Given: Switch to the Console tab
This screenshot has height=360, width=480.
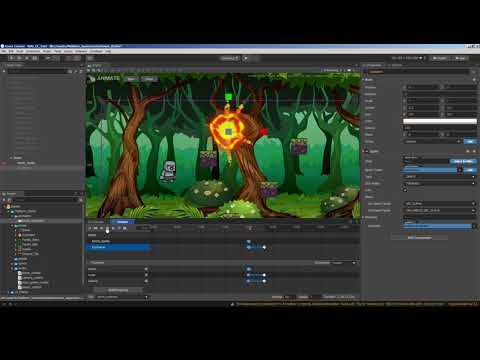Looking at the screenshot, I should [x=96, y=222].
